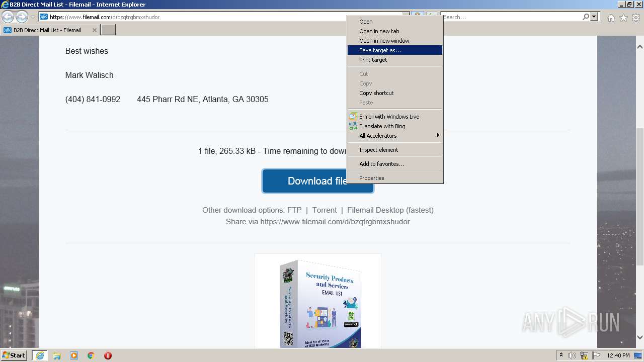Click the network tray icon

(584, 355)
